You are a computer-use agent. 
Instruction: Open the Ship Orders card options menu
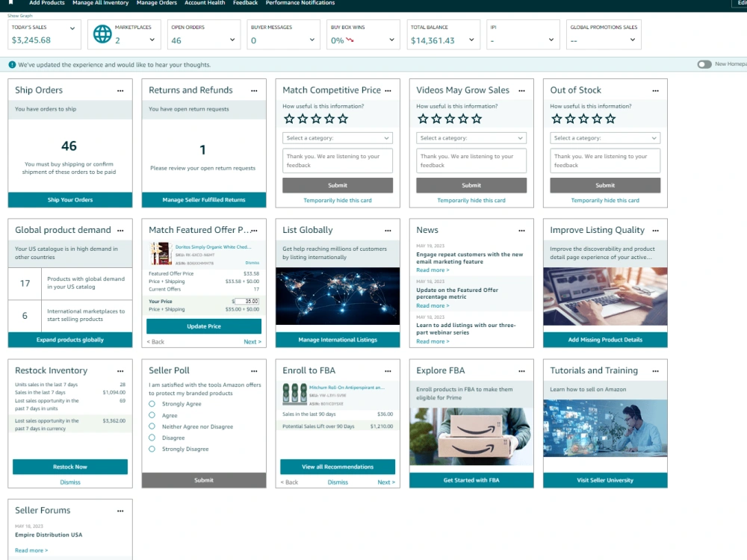click(120, 90)
